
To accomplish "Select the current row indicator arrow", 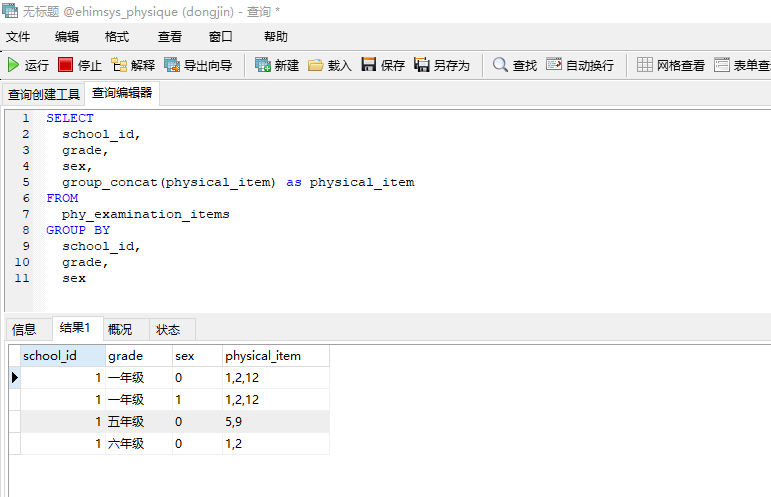I will [x=15, y=378].
